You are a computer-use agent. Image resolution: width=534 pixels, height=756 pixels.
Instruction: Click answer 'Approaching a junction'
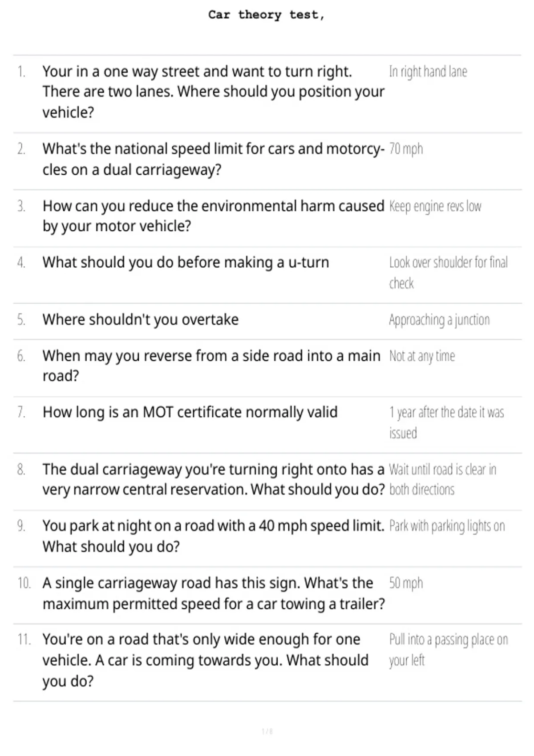pos(439,320)
